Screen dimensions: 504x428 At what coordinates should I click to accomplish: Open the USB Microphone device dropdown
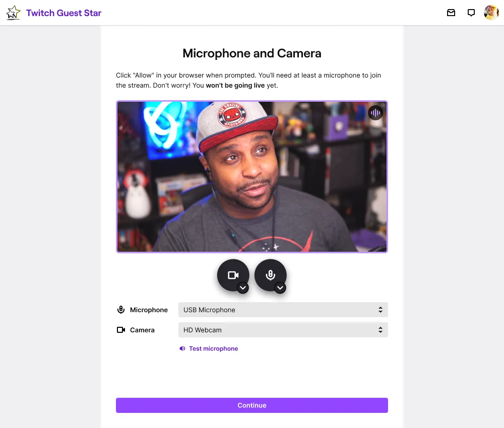(282, 310)
